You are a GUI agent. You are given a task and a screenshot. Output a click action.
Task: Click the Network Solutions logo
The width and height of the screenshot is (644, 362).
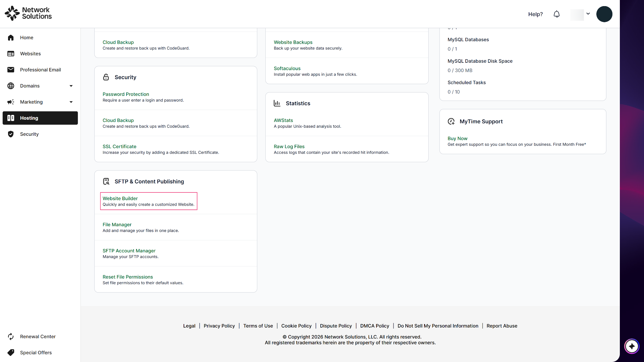28,13
